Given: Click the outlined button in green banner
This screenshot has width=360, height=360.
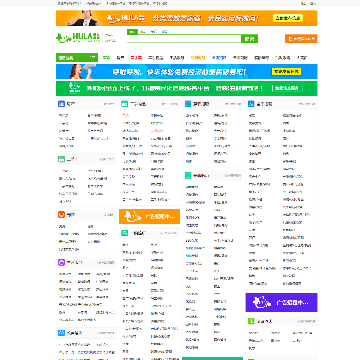Looking at the screenshot, I should 287,88.
